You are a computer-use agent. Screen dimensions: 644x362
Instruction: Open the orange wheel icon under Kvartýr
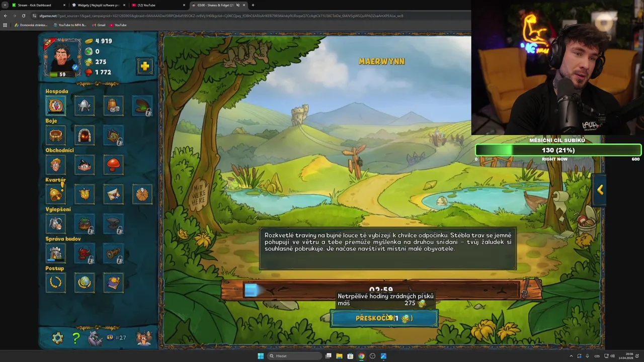point(142,194)
